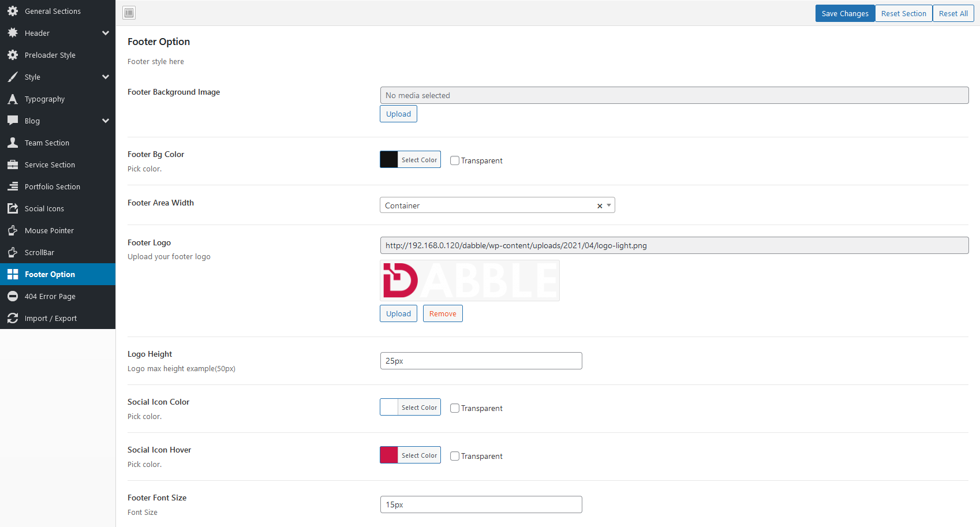Go to Team Section settings
Viewport: 980px width, 527px height.
point(58,143)
